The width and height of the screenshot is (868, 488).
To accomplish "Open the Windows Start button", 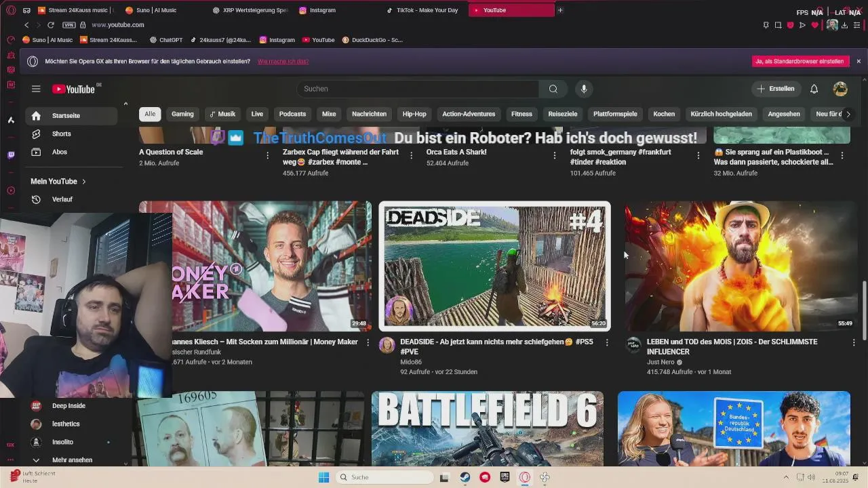I will (x=323, y=477).
